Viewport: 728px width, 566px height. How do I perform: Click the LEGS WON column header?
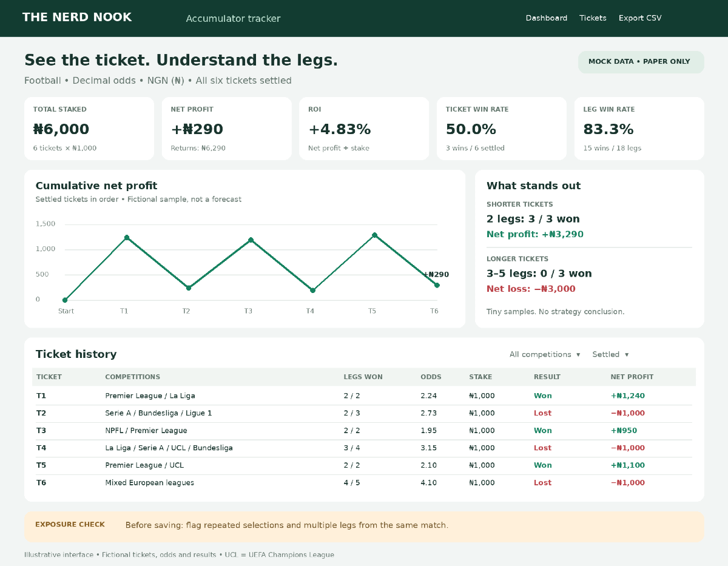[x=363, y=377]
